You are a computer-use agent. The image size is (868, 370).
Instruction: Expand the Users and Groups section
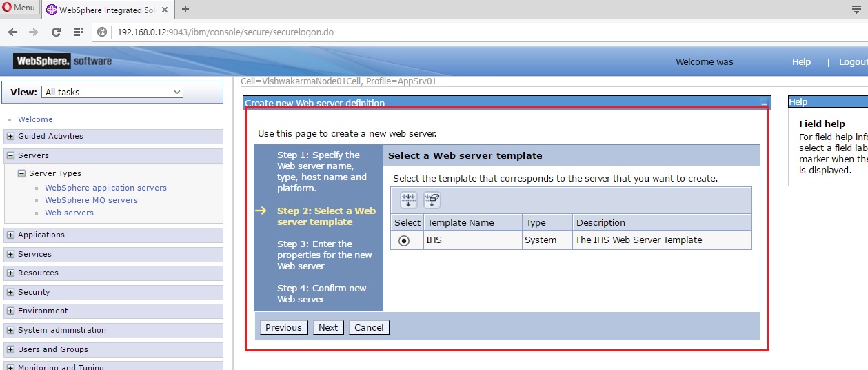10,350
